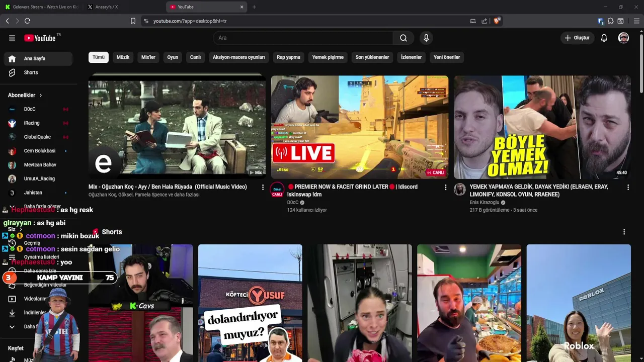The height and width of the screenshot is (362, 644).
Task: Open the Jahistan subscription channel
Action: coord(38,193)
